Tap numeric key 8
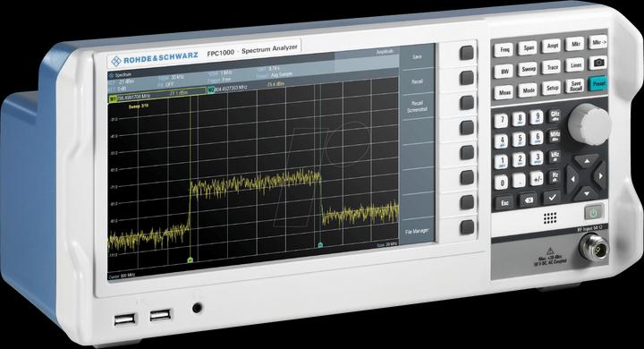Screen dimensions: 644x349 point(520,119)
